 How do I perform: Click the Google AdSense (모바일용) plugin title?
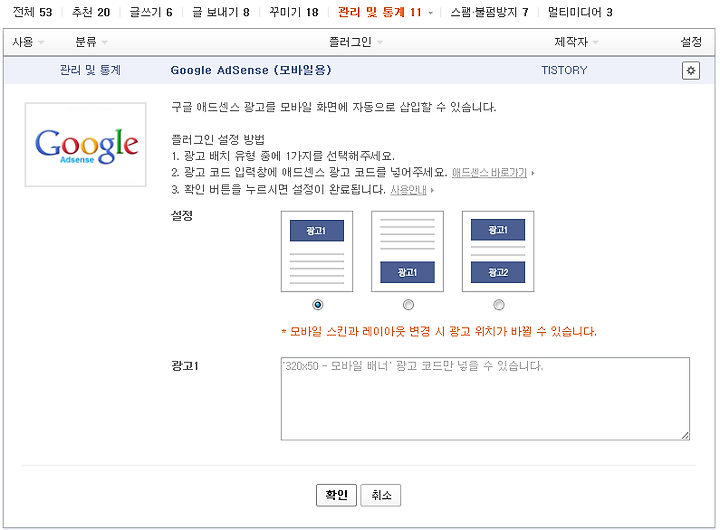click(251, 70)
